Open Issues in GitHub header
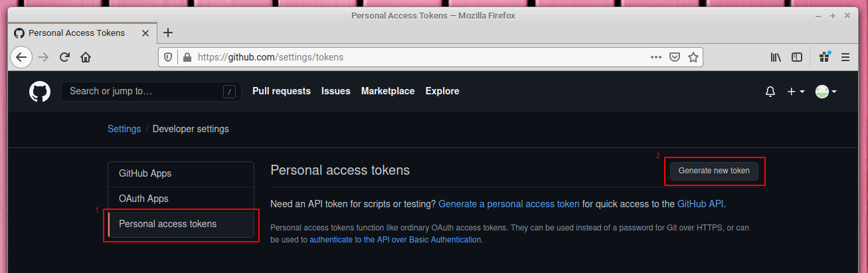This screenshot has height=273, width=868. (336, 91)
